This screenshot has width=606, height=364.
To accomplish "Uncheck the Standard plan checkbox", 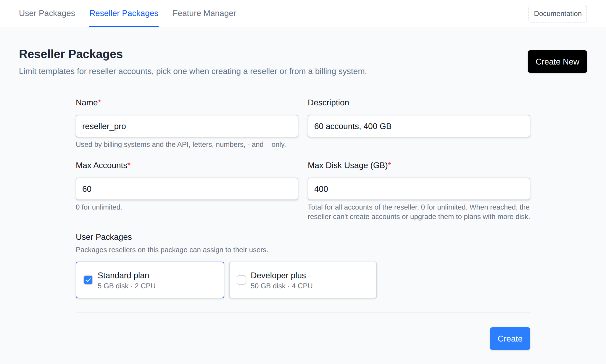I will [x=88, y=280].
